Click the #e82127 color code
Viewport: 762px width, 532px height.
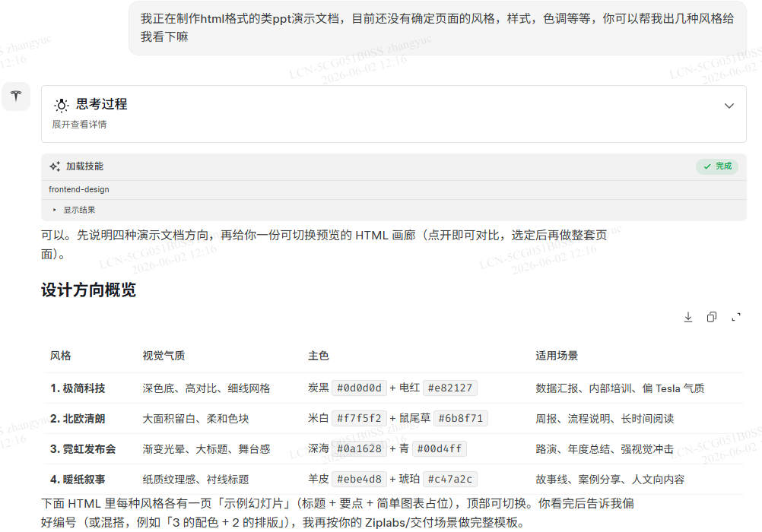(450, 388)
